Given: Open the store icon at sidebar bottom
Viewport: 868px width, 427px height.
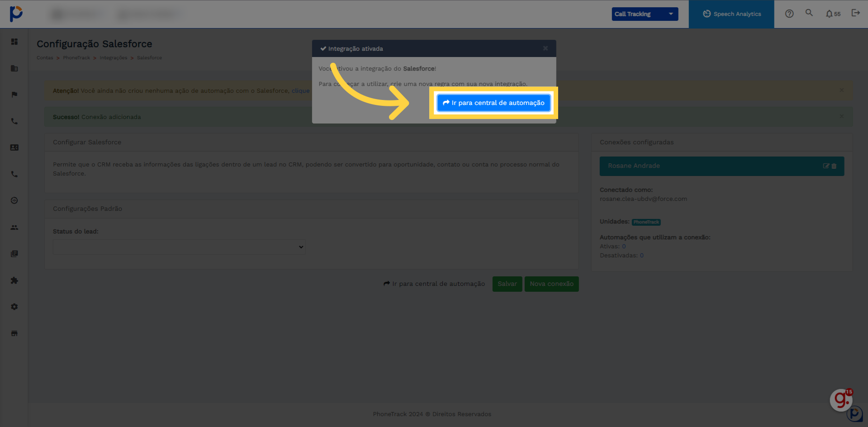Looking at the screenshot, I should [x=14, y=333].
